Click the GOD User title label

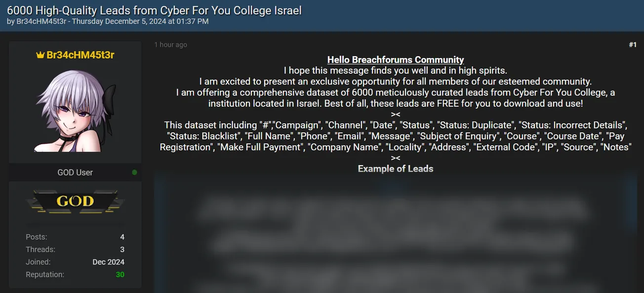point(75,172)
